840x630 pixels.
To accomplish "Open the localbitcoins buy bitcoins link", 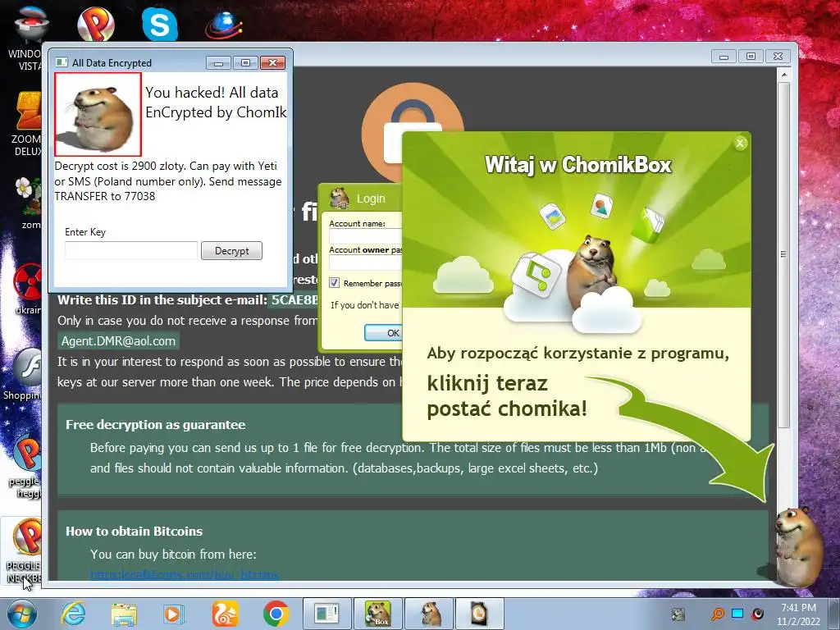I will 185,575.
